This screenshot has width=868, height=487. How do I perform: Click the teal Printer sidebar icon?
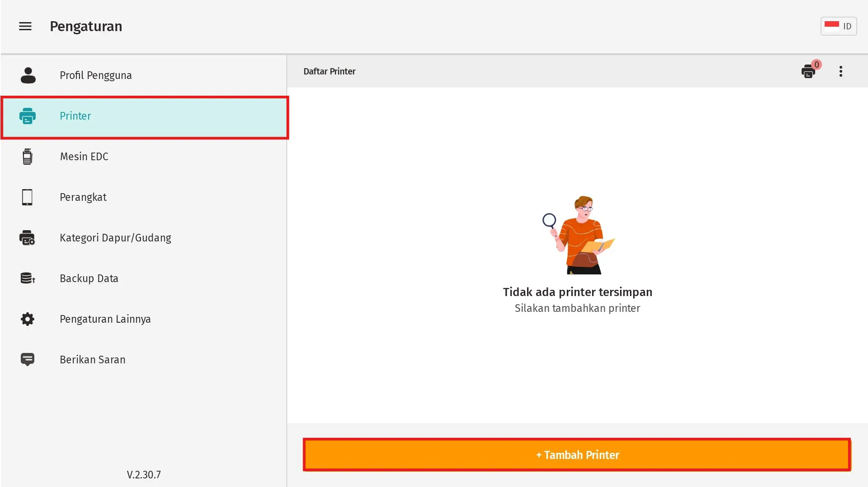pos(28,116)
